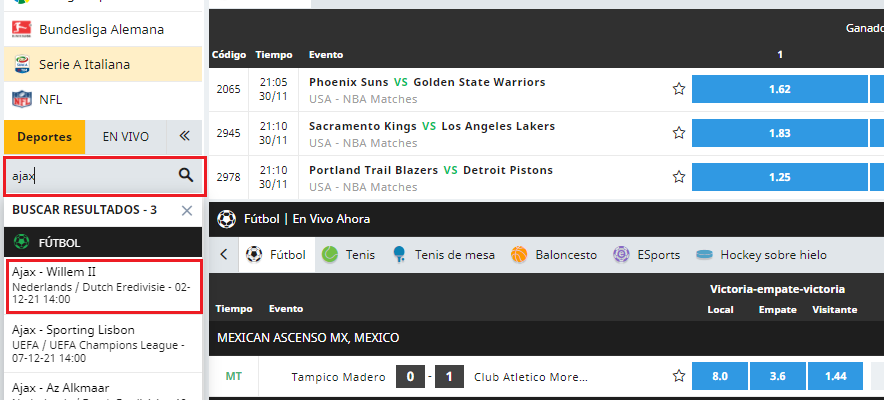Switch to the Baloncesto live tab

pyautogui.click(x=554, y=255)
